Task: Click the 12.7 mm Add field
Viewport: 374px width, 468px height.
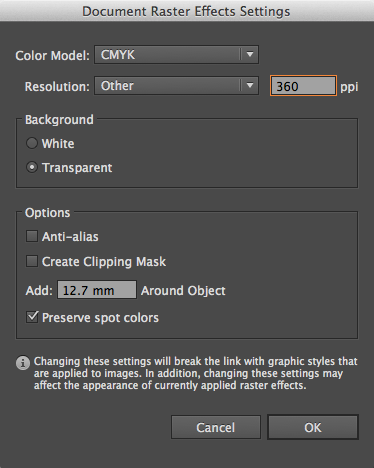Action: pos(97,290)
